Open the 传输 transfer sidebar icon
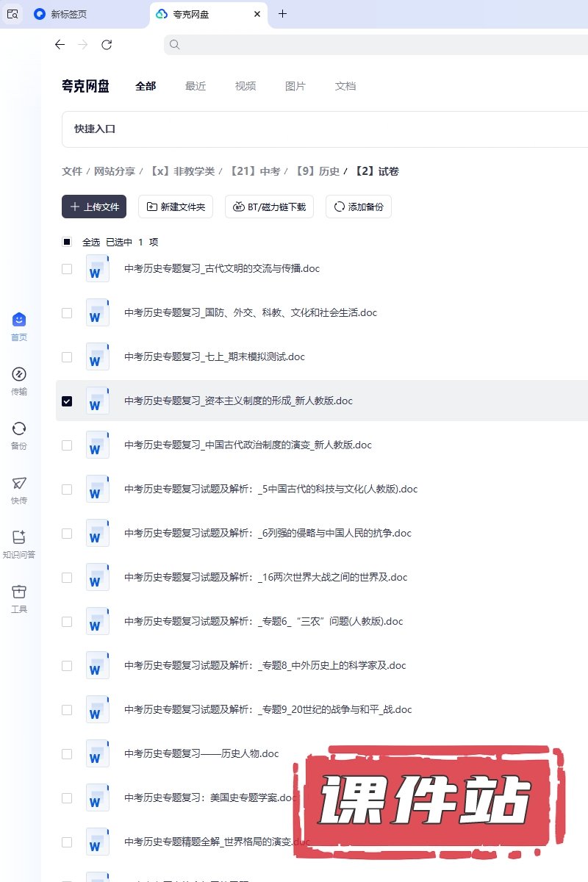This screenshot has height=882, width=588. [x=19, y=374]
